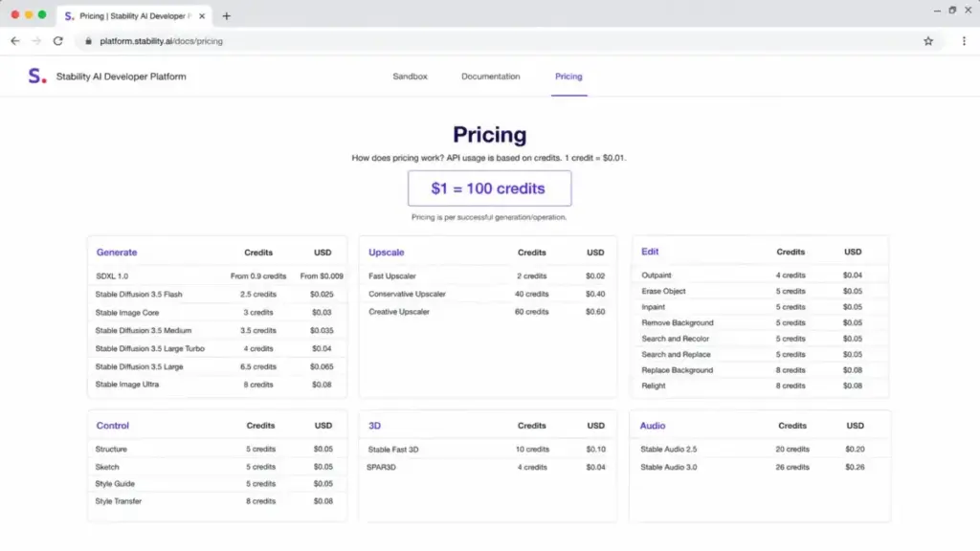Click the Search and Replace row
Screen dimensions: 980x551
(760, 354)
